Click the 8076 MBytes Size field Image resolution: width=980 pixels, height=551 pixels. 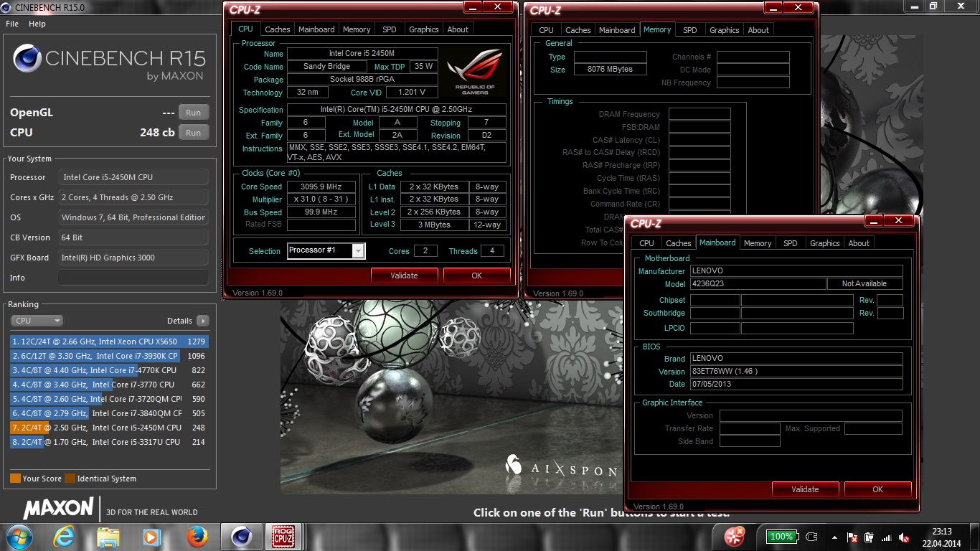[x=610, y=70]
